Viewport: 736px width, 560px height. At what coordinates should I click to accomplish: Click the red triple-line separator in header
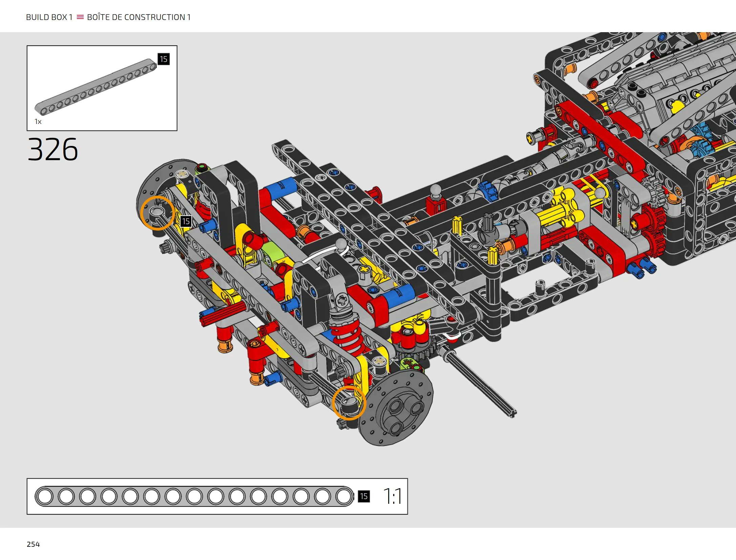(x=80, y=17)
